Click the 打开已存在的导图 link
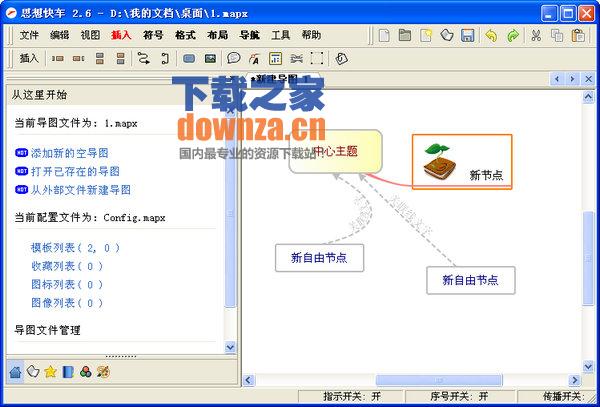Screen dimensions: 600x407 point(75,171)
